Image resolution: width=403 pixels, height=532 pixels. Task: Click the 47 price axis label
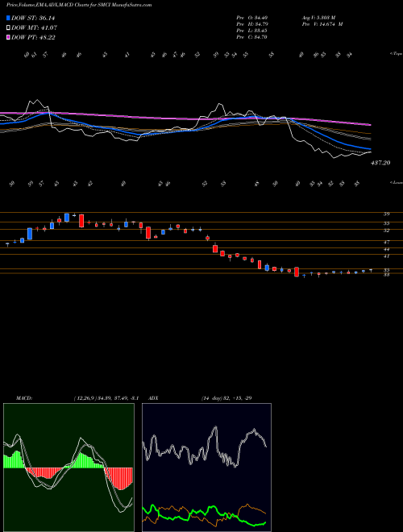(x=386, y=243)
